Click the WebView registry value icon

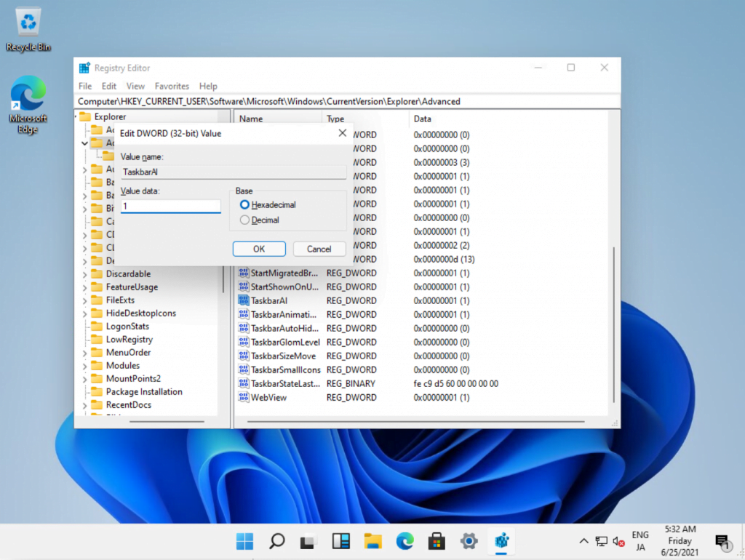[244, 397]
